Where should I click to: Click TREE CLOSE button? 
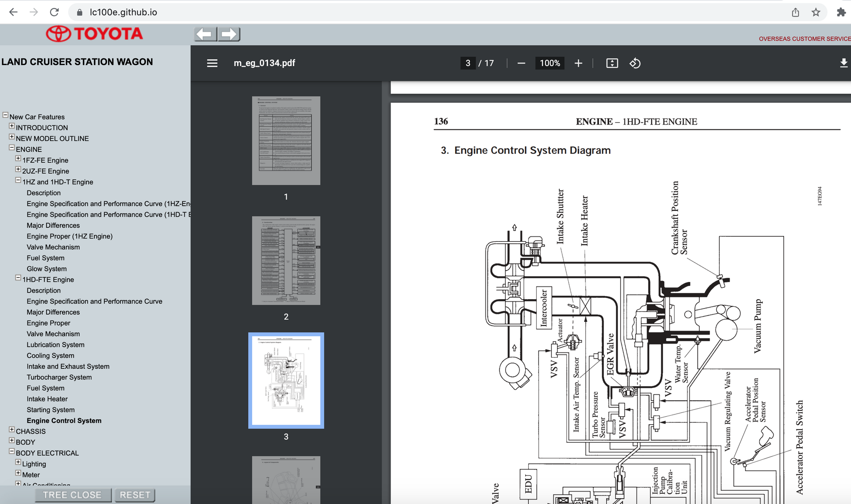coord(73,495)
